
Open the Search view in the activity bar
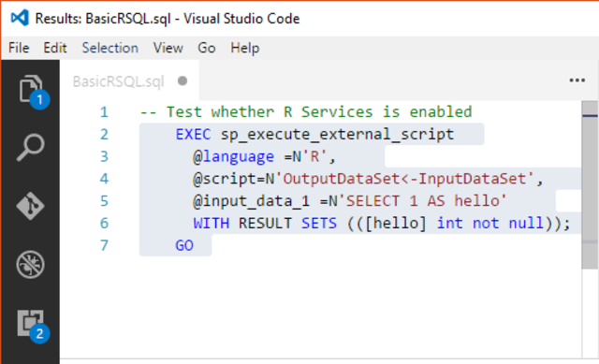(x=31, y=148)
